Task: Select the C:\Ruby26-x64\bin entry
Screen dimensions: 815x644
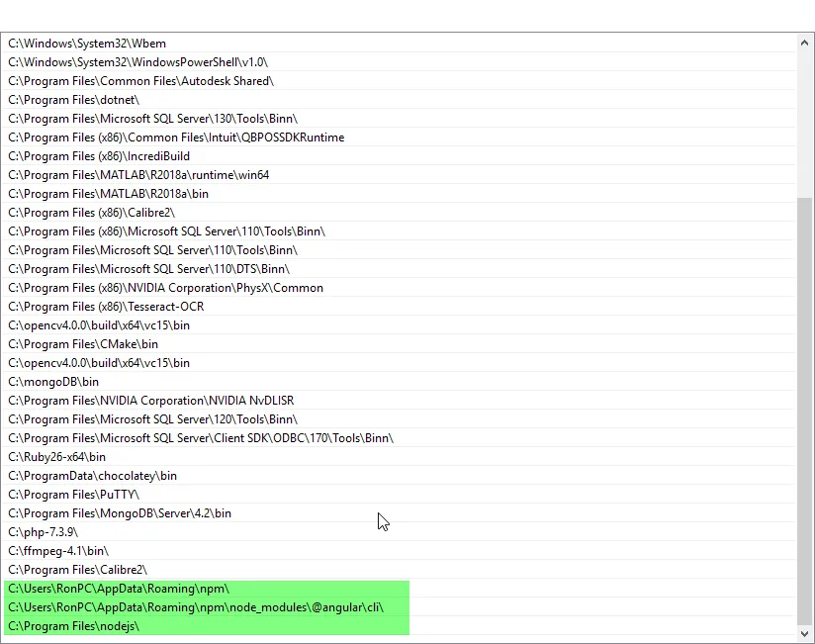Action: 400,457
